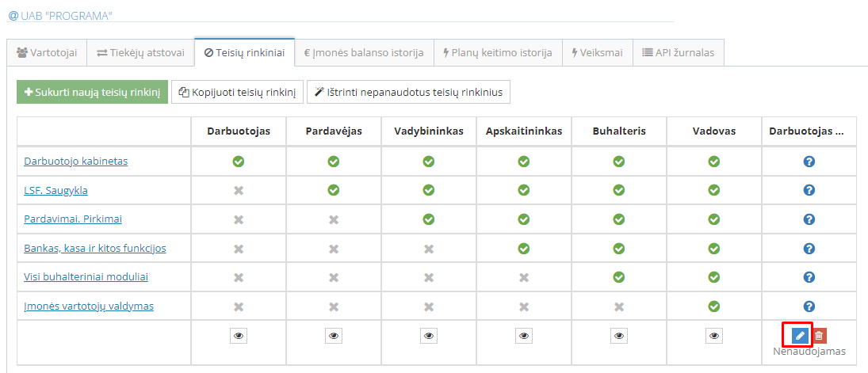Image resolution: width=868 pixels, height=373 pixels.
Task: Click question mark icon for Darbuotojo kabinetas
Action: coord(809,162)
